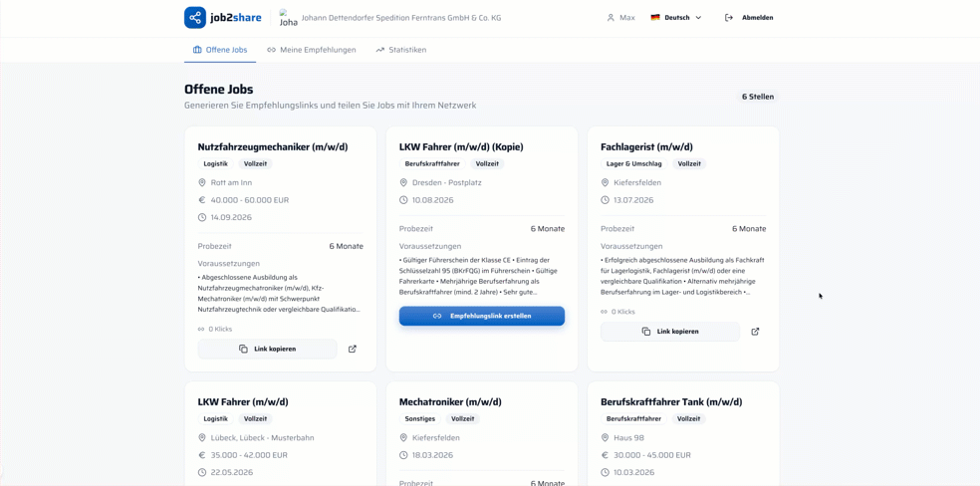Click the Logistik tag on Nutzfahrzeugmechaniker card
Viewport: 980px width, 486px height.
pyautogui.click(x=216, y=163)
